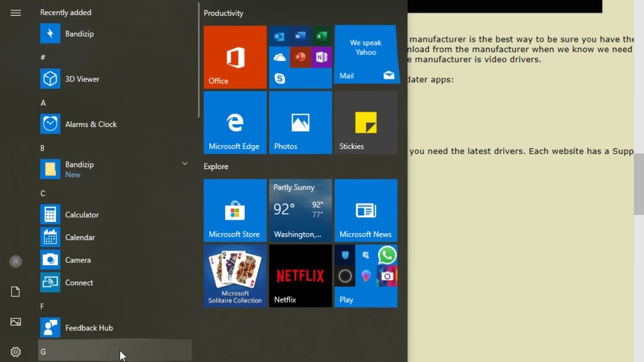The width and height of the screenshot is (644, 362).
Task: Open Documents from the Start sidebar
Action: pyautogui.click(x=16, y=292)
